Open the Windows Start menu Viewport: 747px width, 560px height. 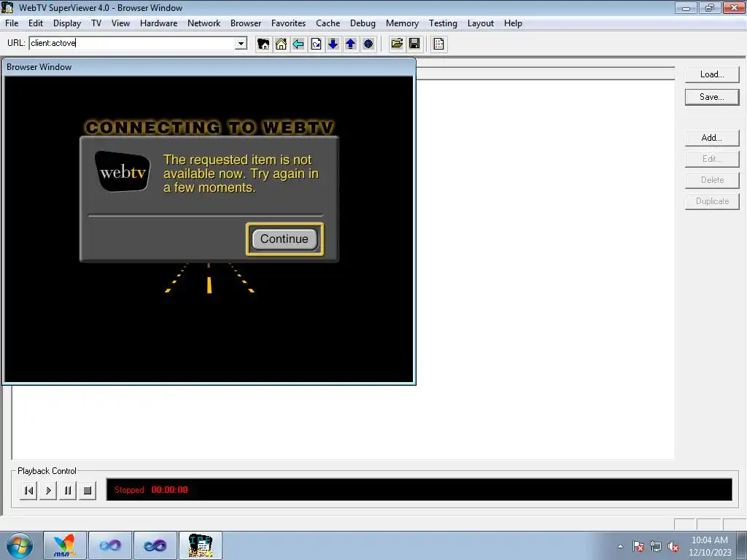[x=20, y=545]
